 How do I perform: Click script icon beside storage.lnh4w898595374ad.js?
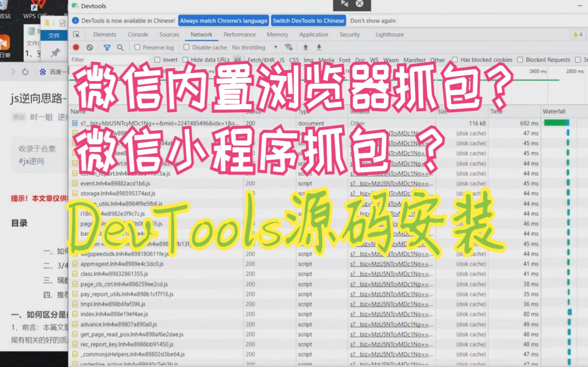tap(75, 193)
